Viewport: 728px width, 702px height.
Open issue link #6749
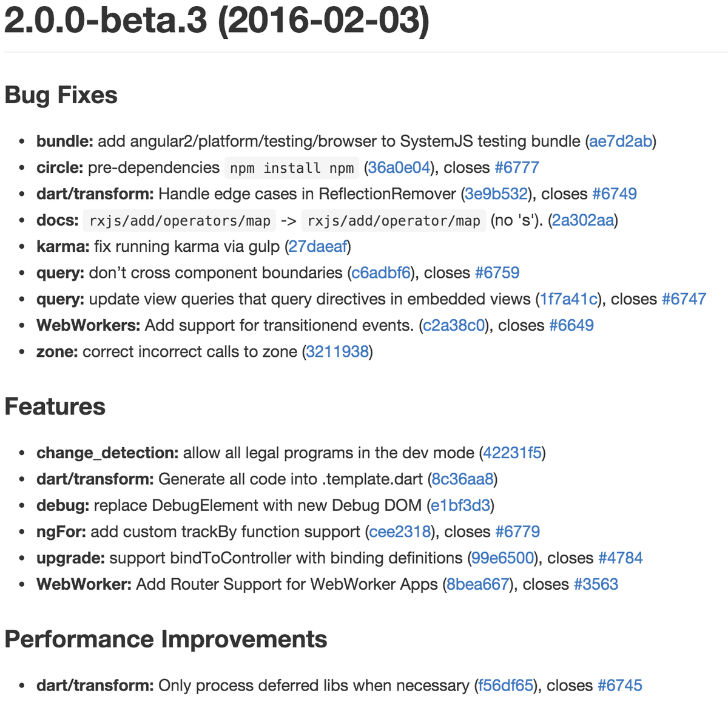(x=615, y=194)
